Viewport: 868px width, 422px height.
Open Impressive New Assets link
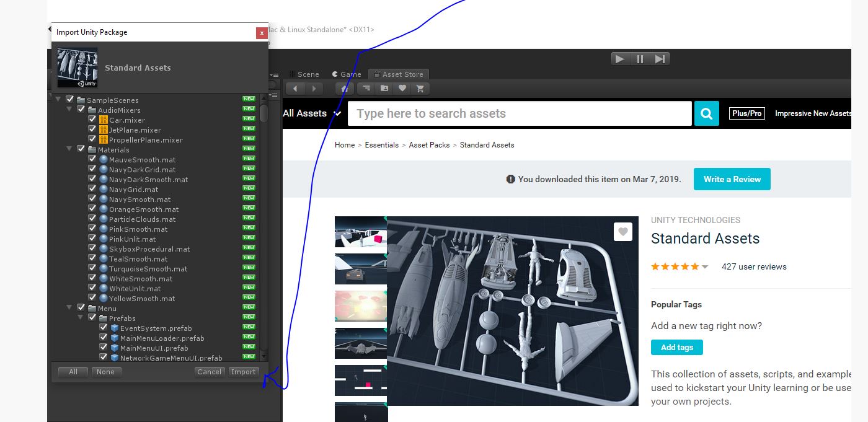(813, 113)
